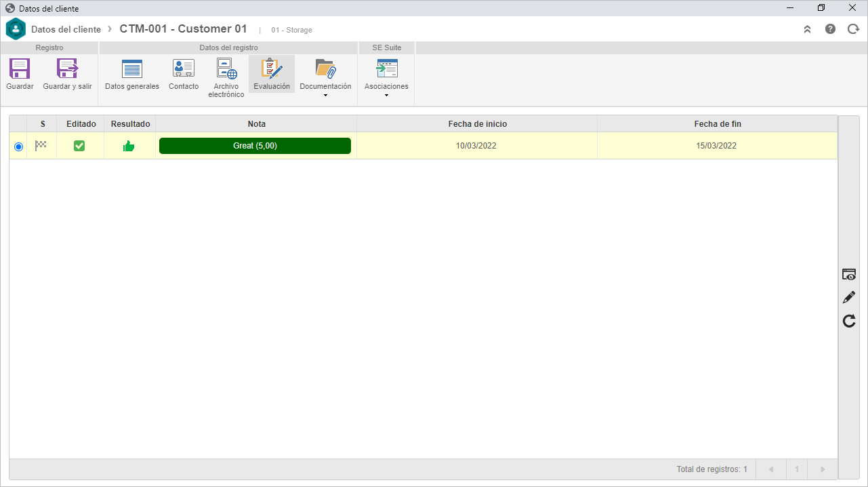Open the Asociaciones icon
868x487 pixels.
(387, 69)
